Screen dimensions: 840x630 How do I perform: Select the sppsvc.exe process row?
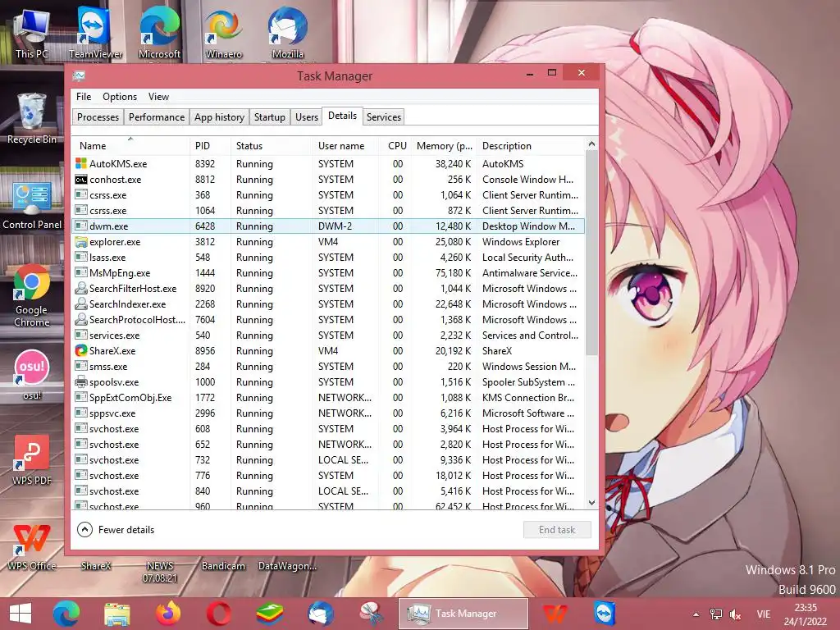[x=328, y=413]
